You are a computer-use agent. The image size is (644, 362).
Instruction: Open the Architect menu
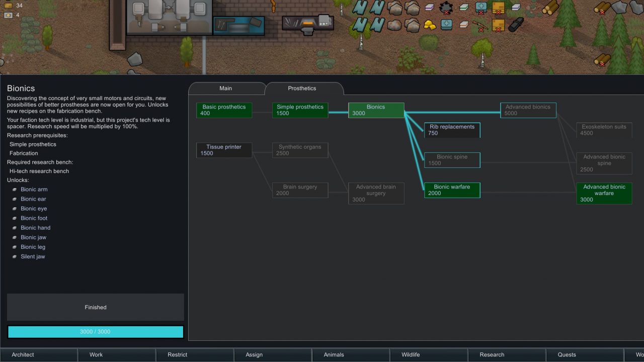23,354
